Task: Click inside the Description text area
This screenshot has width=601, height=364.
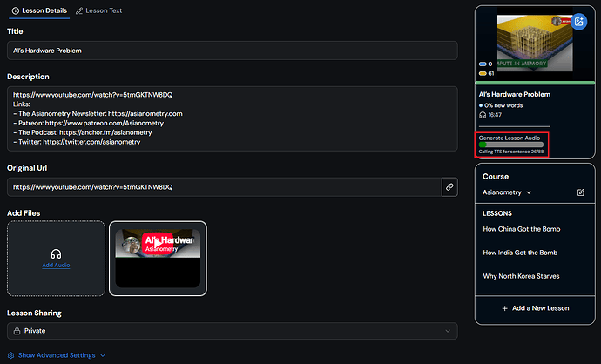Action: [x=233, y=118]
